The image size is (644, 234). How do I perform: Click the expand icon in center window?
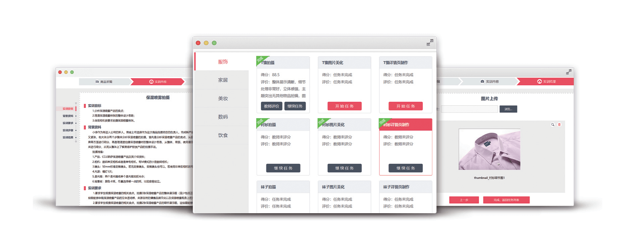(430, 43)
